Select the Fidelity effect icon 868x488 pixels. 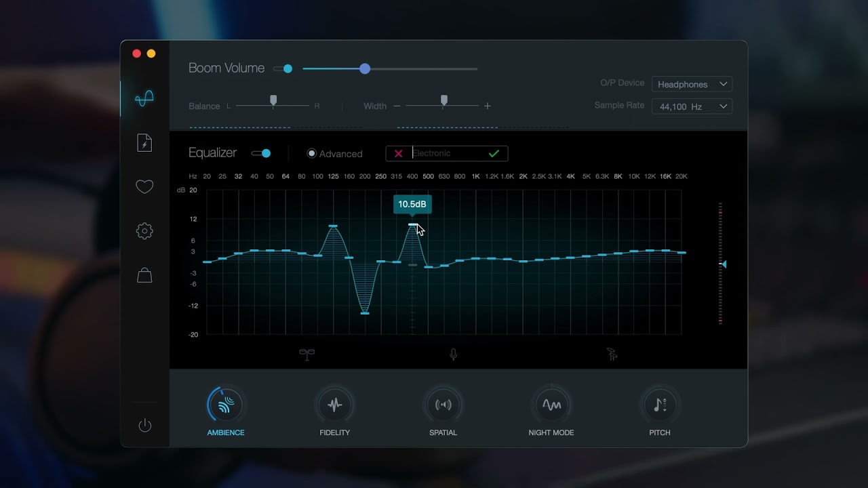point(334,405)
